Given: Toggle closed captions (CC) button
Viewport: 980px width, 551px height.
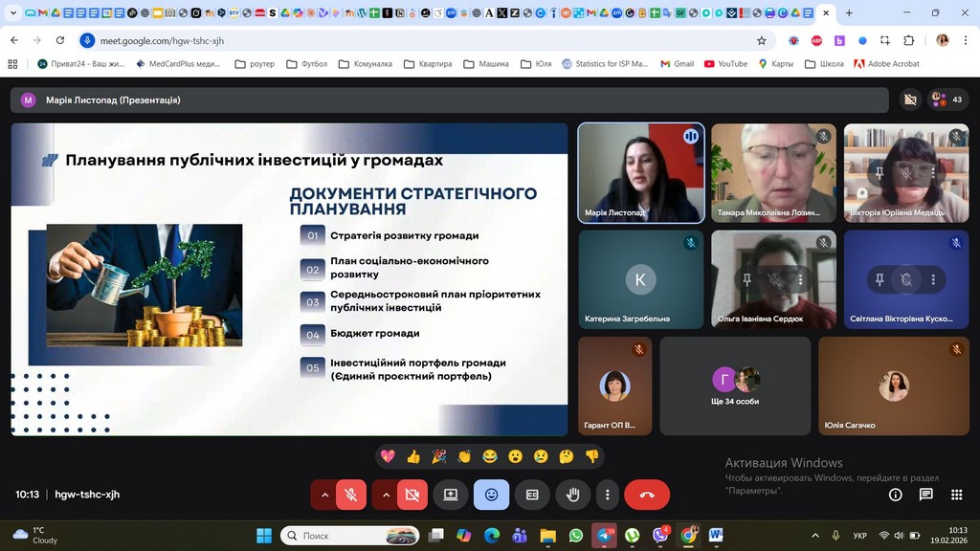Looking at the screenshot, I should coord(532,495).
